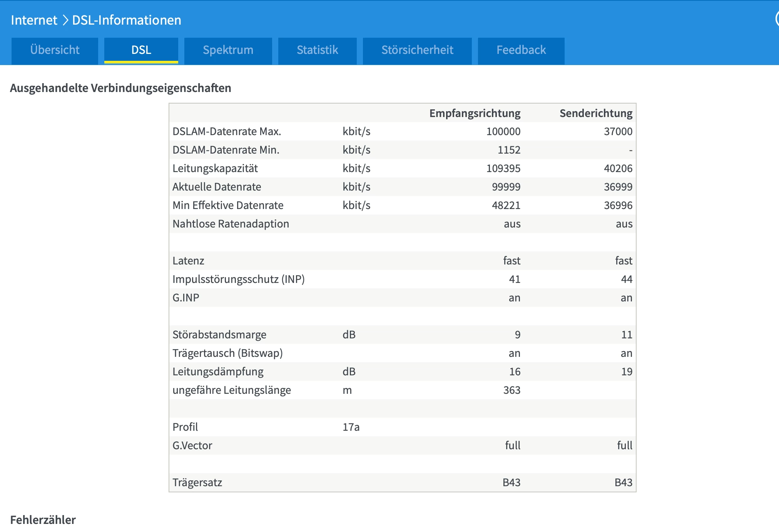
Task: Click the Empfangsrichtung column header
Action: (x=475, y=113)
